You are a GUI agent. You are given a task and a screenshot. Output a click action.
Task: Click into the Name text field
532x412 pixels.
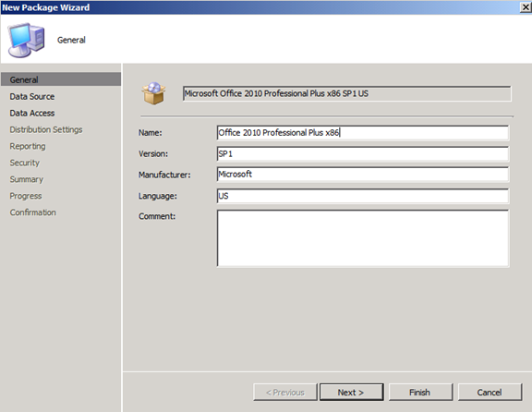[x=363, y=133]
